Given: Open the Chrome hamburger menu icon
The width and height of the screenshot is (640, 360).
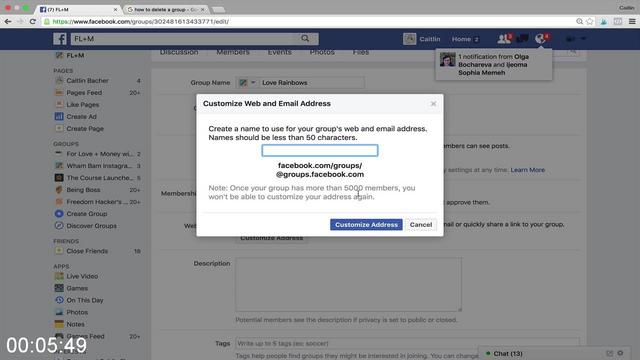Looking at the screenshot, I should pos(632,21).
